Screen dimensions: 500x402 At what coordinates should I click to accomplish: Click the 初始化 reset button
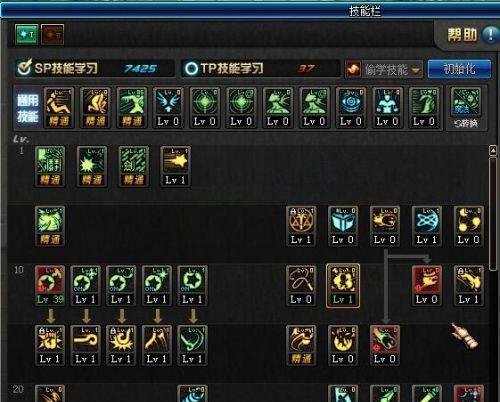click(x=459, y=69)
